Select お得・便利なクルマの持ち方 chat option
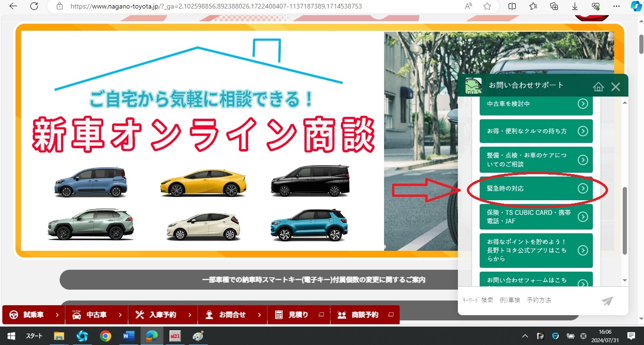The image size is (644, 345). pyautogui.click(x=536, y=131)
